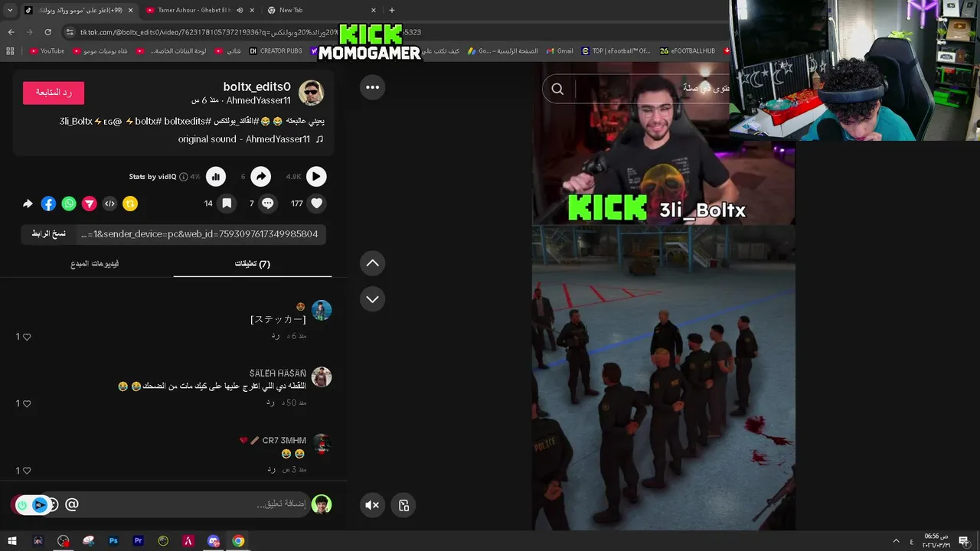
Task: Open the eFOOTBALLHUB bookmark
Action: [688, 51]
